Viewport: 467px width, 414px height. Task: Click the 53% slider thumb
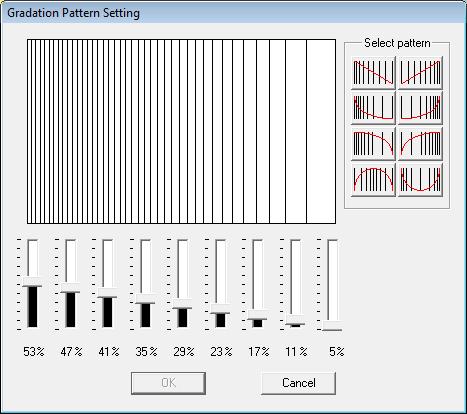[32, 282]
